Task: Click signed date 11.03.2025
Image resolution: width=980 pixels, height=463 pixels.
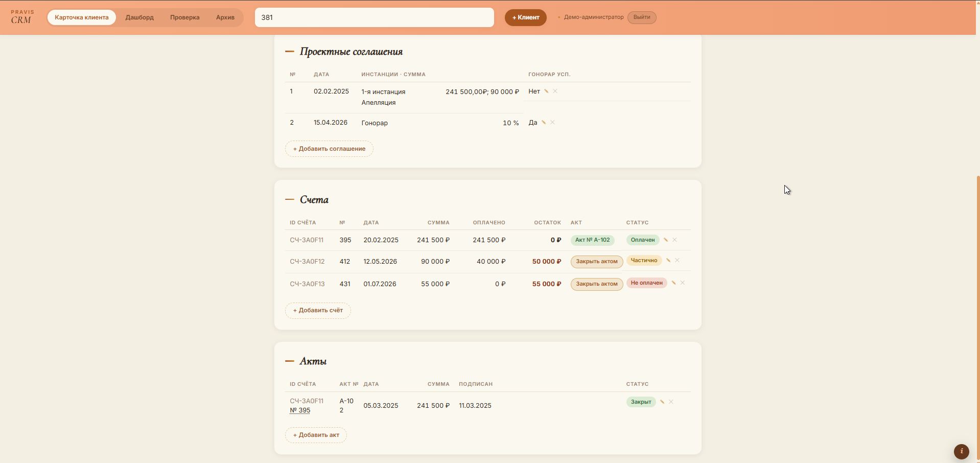Action: click(x=475, y=406)
